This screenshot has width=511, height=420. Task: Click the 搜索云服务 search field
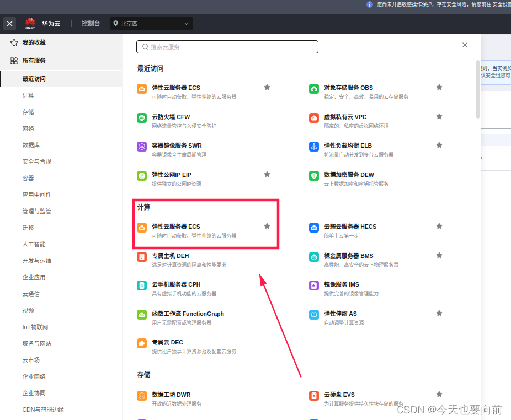point(227,47)
